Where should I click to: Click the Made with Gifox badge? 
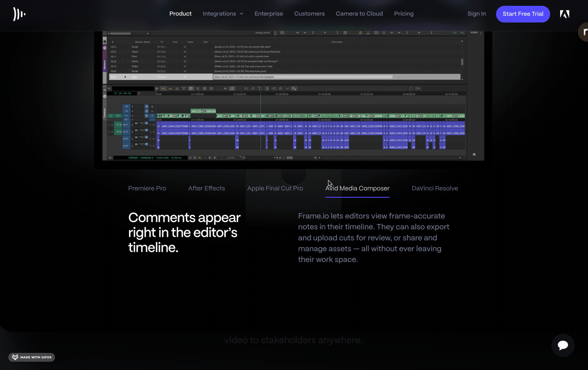(x=32, y=357)
